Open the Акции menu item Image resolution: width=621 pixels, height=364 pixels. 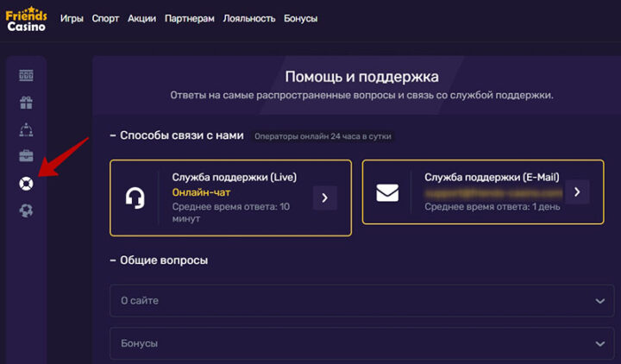[141, 19]
